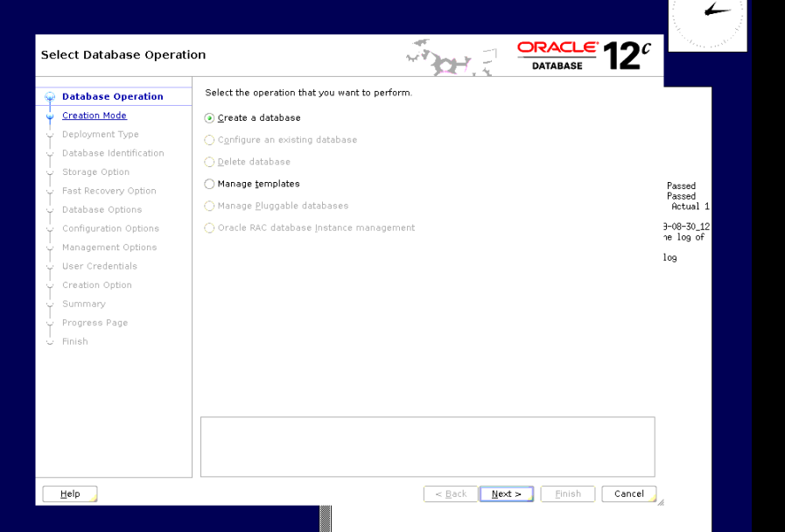
Task: Click the Creation Mode step marker
Action: tap(51, 115)
